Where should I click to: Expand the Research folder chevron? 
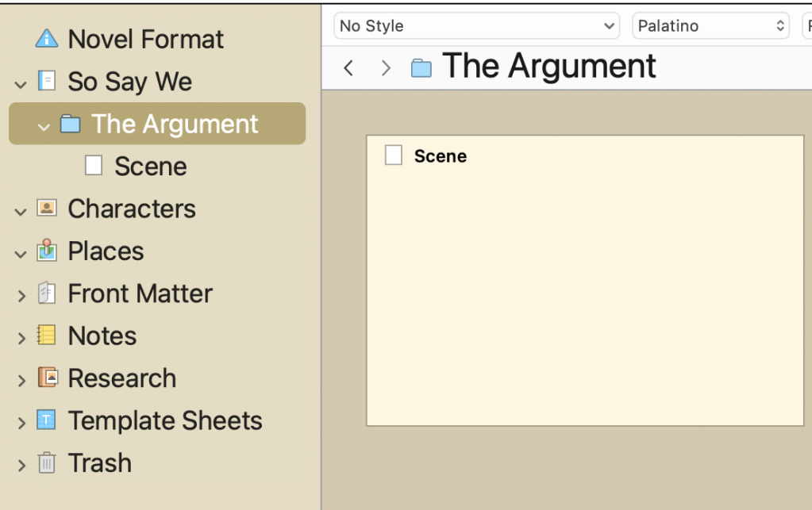click(x=21, y=379)
